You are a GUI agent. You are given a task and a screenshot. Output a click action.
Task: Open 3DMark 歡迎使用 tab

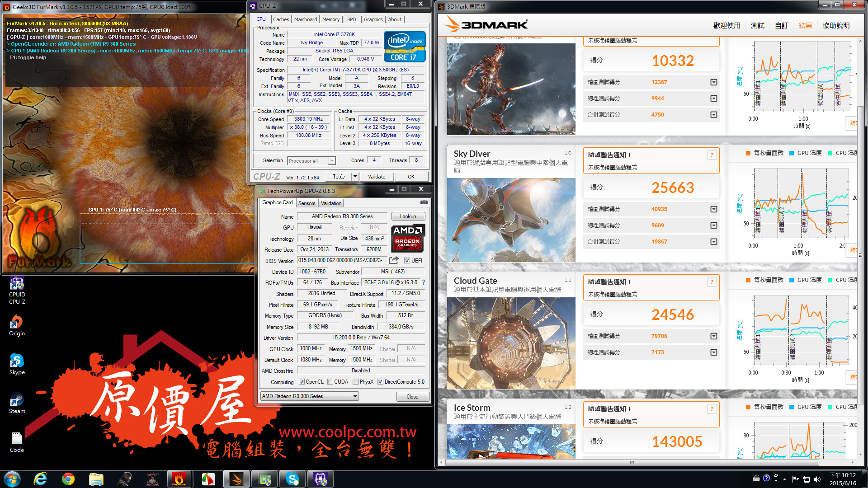[x=727, y=26]
